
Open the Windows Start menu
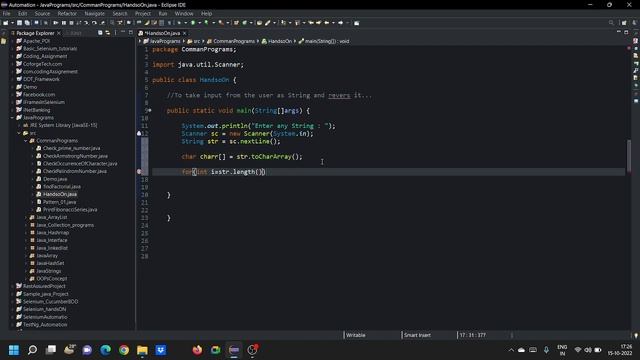coord(14,350)
